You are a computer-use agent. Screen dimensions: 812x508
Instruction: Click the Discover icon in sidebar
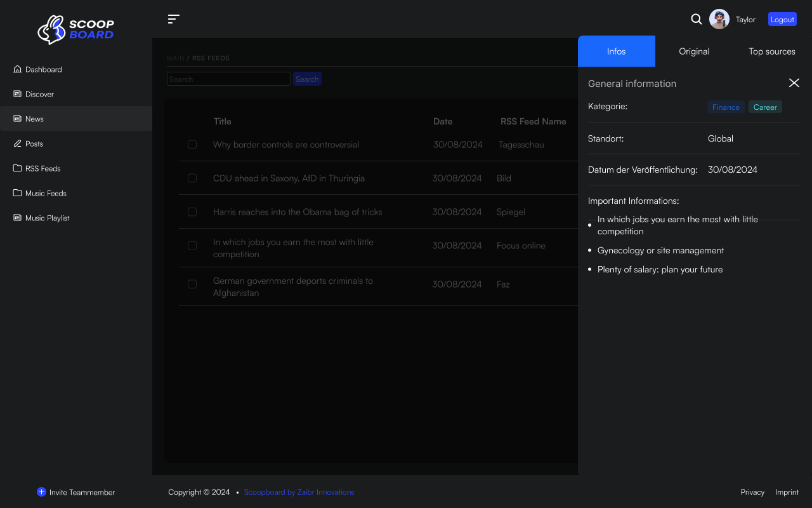coord(17,94)
